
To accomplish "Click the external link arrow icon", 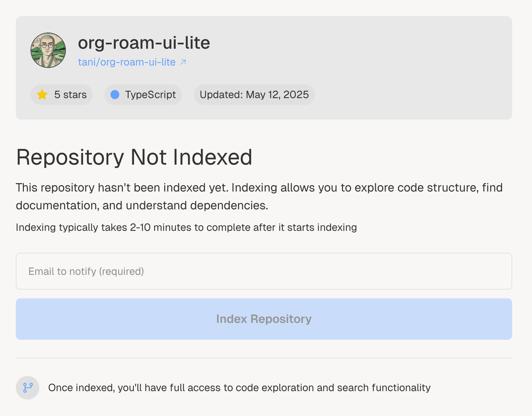I will click(x=183, y=62).
